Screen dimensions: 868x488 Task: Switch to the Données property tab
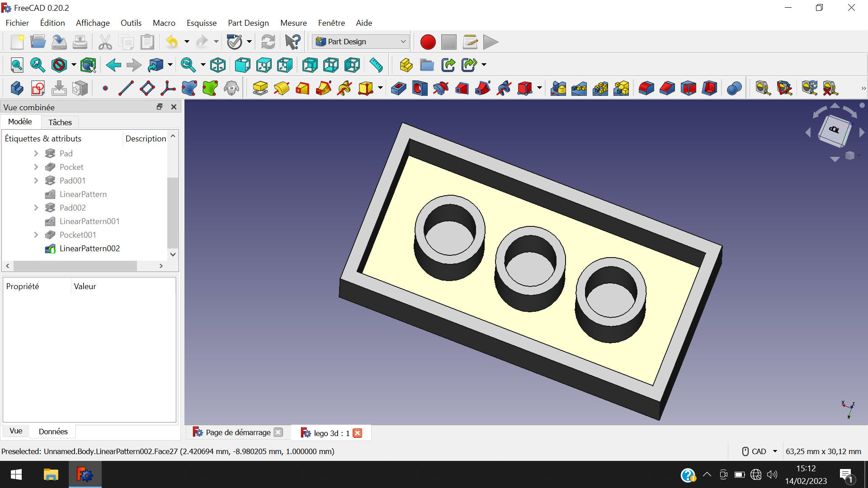click(53, 432)
